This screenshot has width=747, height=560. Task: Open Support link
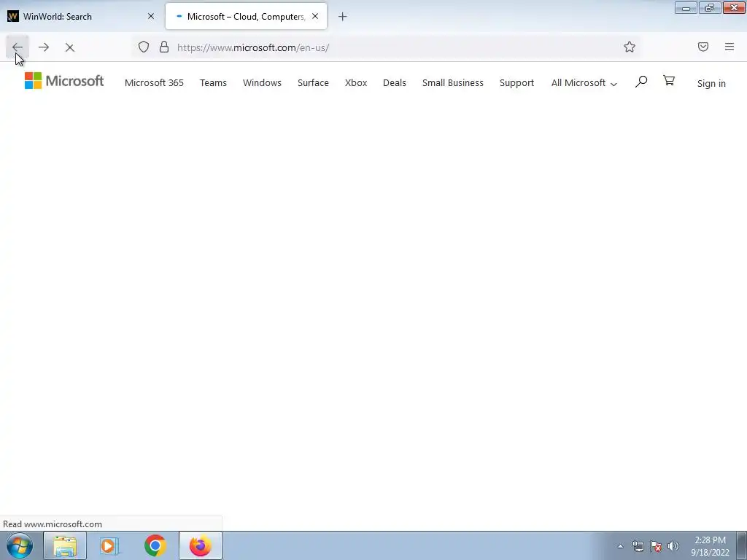tap(516, 83)
